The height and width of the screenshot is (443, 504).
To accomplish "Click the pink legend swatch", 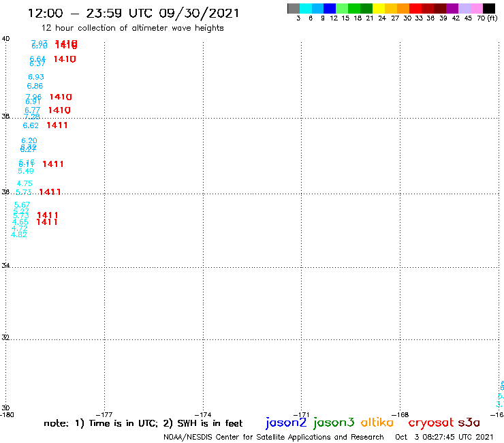I will (476, 8).
